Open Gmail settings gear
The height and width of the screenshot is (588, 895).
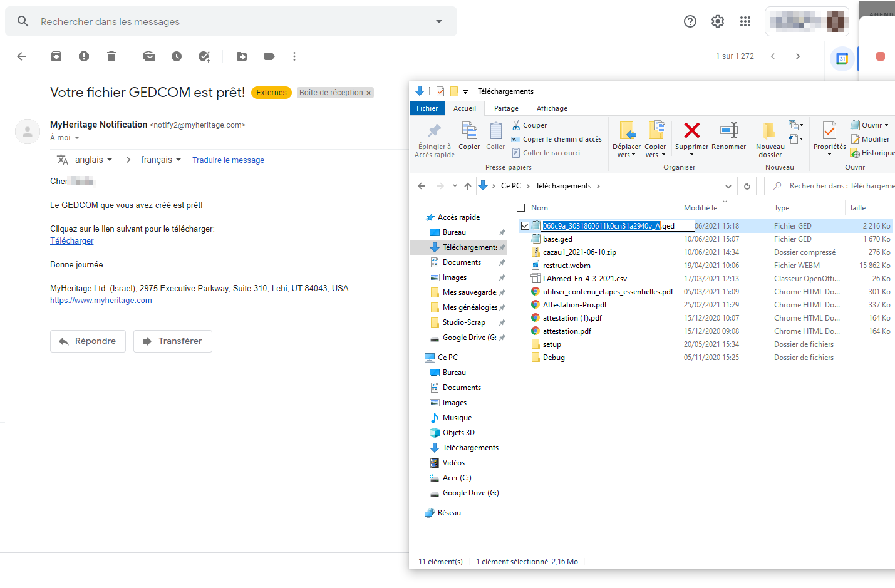coord(718,21)
